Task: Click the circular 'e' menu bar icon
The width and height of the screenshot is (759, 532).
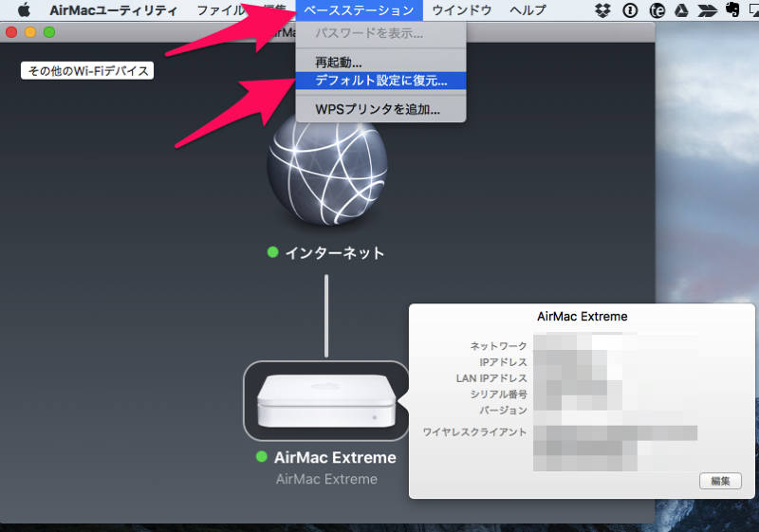Action: [657, 10]
